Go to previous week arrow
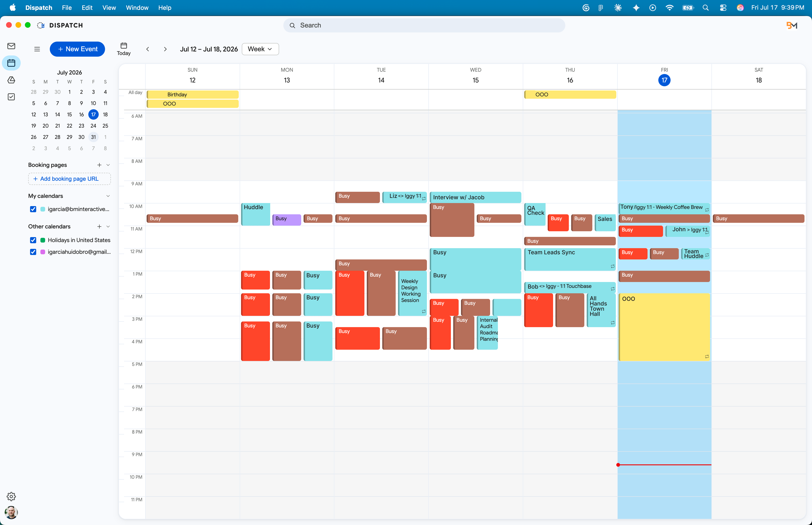 coord(148,49)
